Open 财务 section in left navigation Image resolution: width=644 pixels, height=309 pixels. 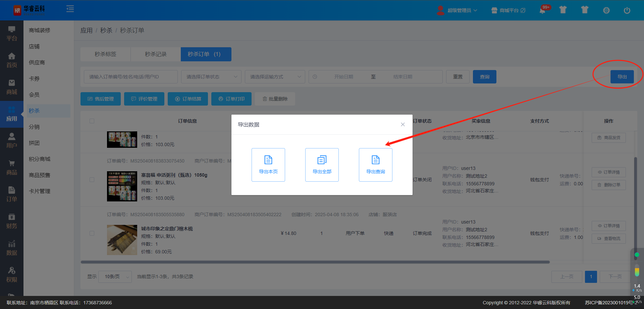click(x=12, y=221)
